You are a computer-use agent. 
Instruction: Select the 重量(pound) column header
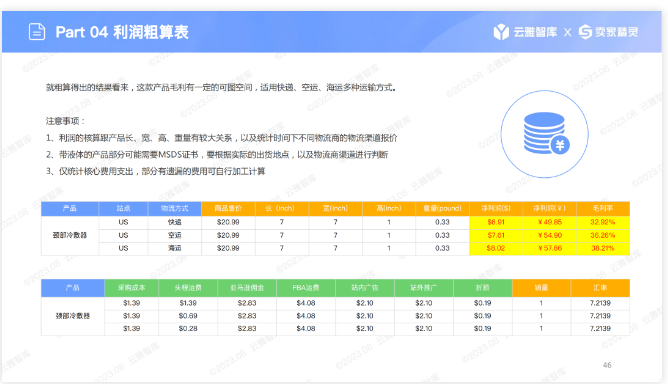pyautogui.click(x=442, y=208)
